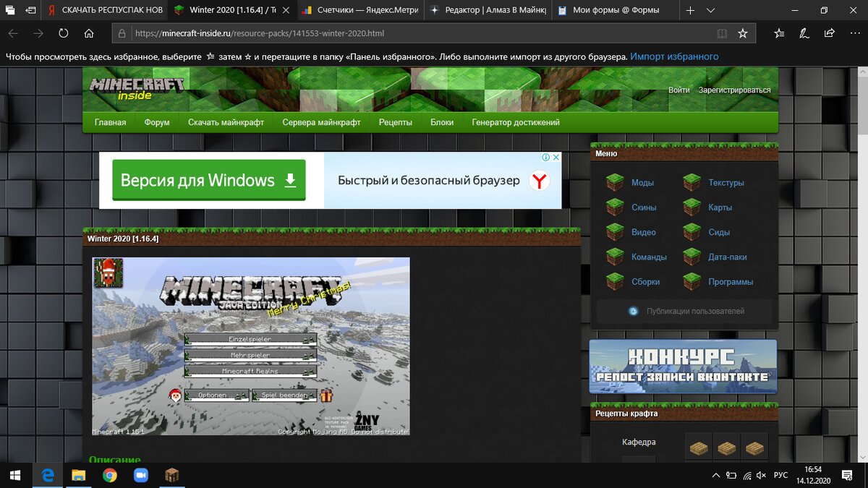Screen dimensions: 868x488
Task: Click the address bar URL field
Action: pyautogui.click(x=420, y=33)
